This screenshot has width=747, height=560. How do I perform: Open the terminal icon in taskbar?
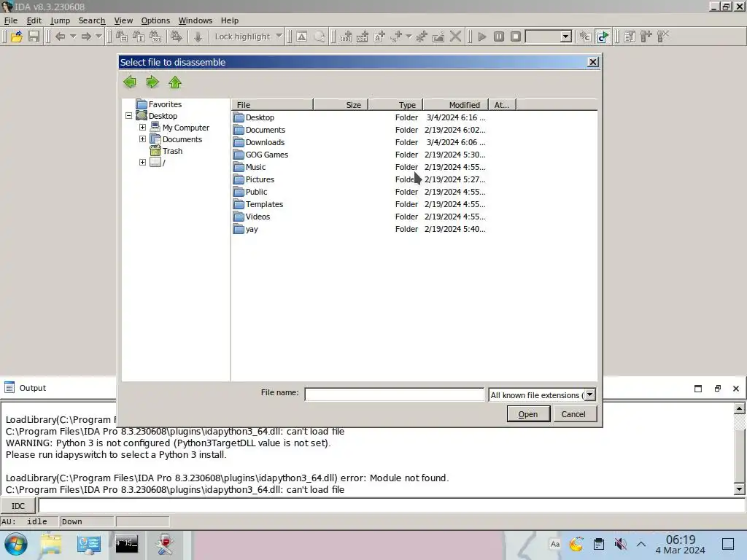(x=126, y=544)
